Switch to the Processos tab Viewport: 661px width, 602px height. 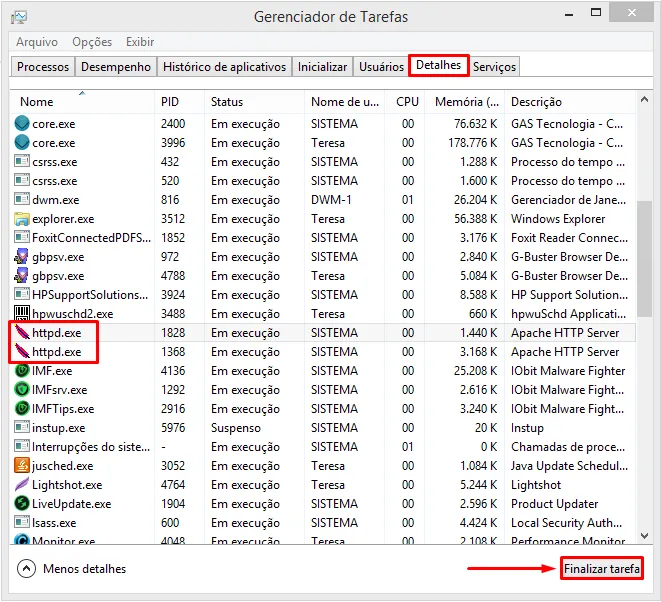pos(43,67)
